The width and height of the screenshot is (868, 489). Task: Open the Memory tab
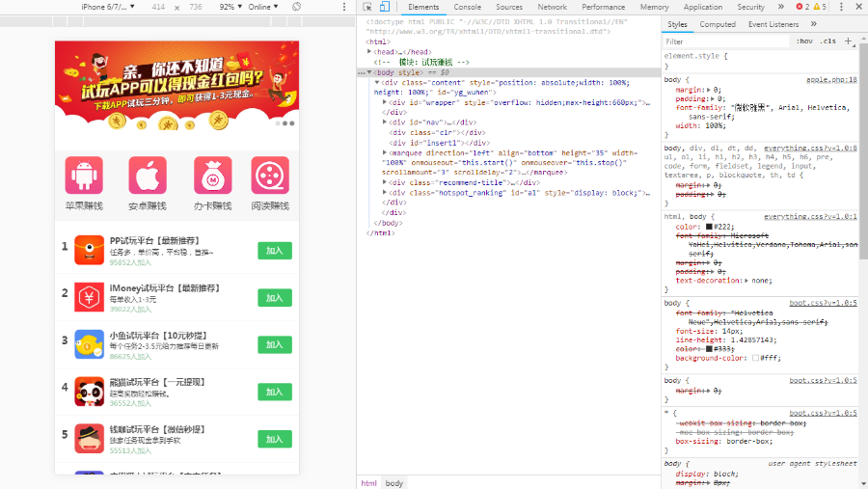coord(654,7)
